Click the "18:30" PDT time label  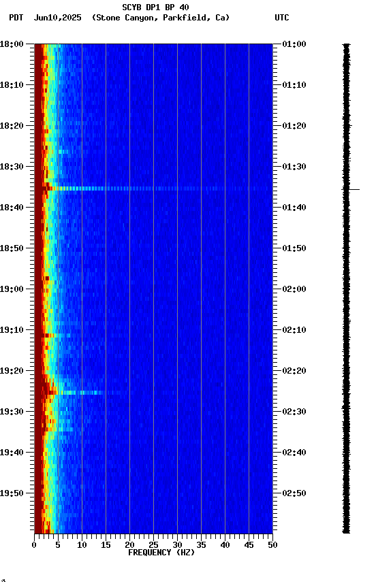tap(12, 167)
